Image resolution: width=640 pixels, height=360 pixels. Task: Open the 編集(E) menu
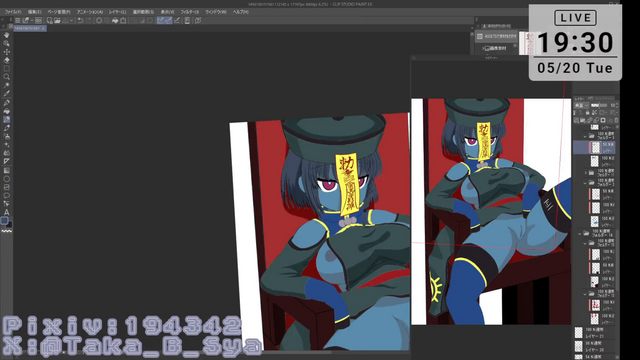click(x=34, y=12)
